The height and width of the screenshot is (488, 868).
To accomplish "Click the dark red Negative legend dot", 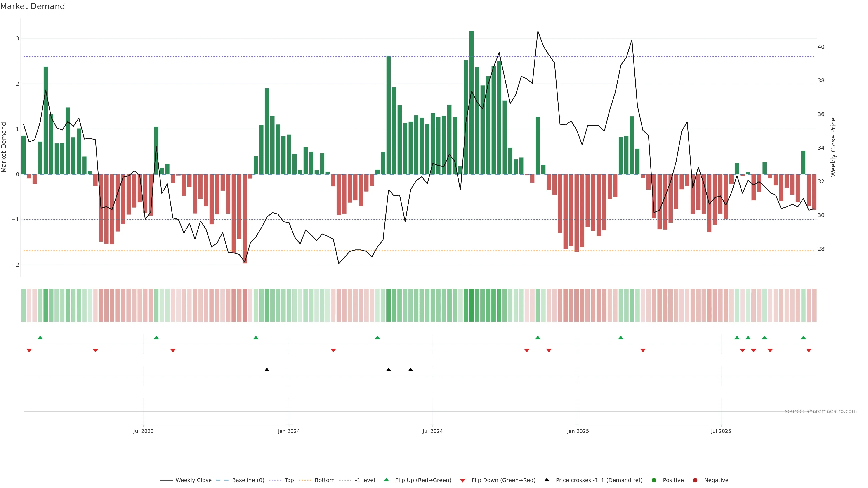I will click(x=695, y=480).
